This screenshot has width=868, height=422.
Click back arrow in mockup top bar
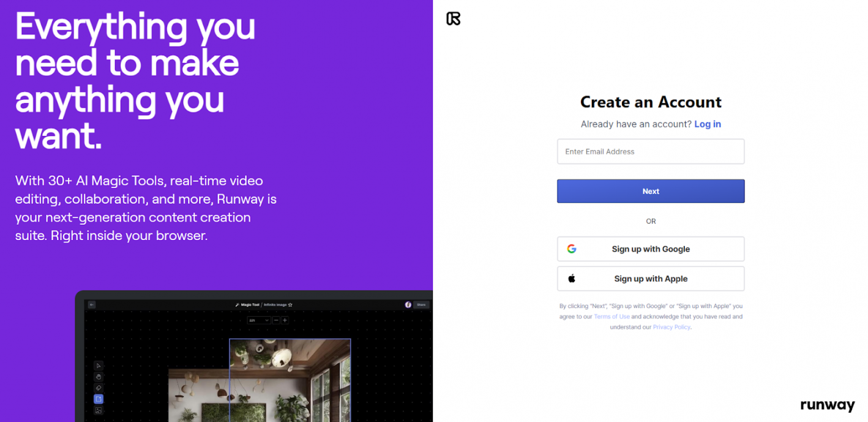tap(92, 304)
